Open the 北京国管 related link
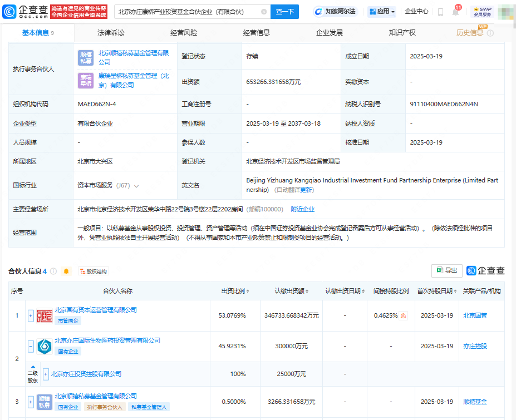Viewport: 516px width, 420px height. (475, 316)
